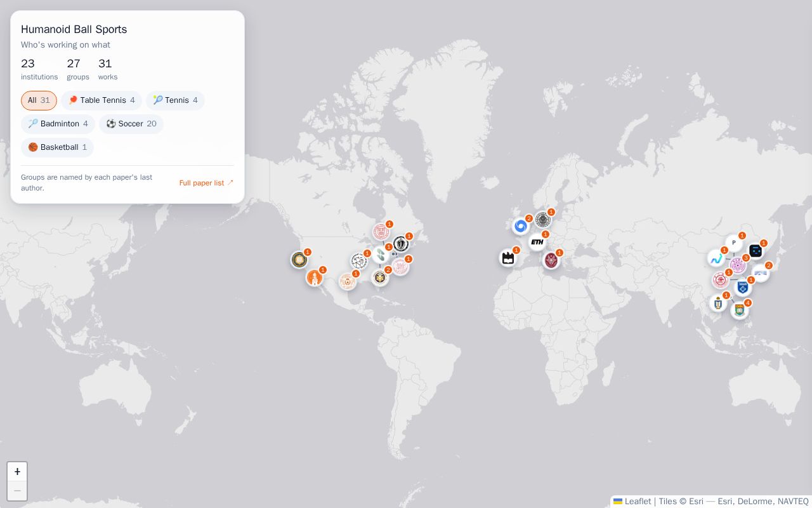The width and height of the screenshot is (812, 508).
Task: Click the green S-shaped logo marker
Action: pyautogui.click(x=381, y=255)
